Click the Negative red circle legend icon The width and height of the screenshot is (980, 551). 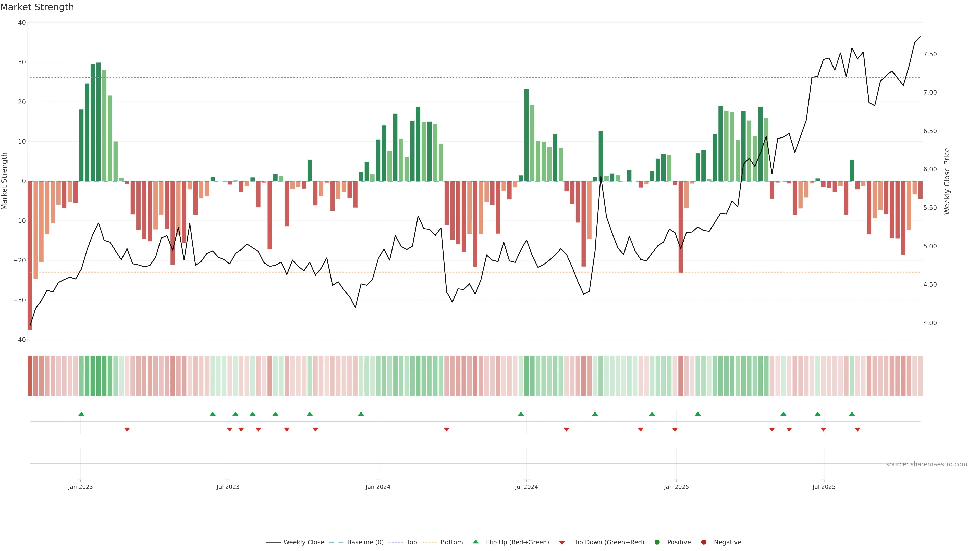click(x=703, y=542)
